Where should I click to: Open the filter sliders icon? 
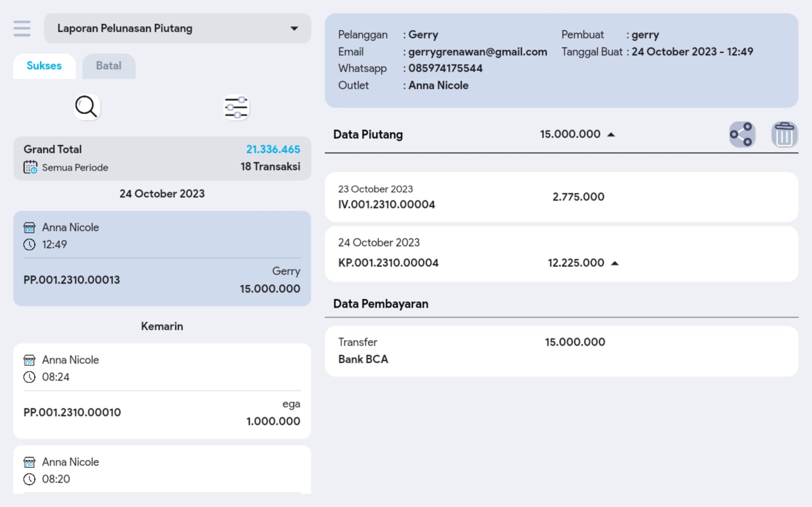236,107
